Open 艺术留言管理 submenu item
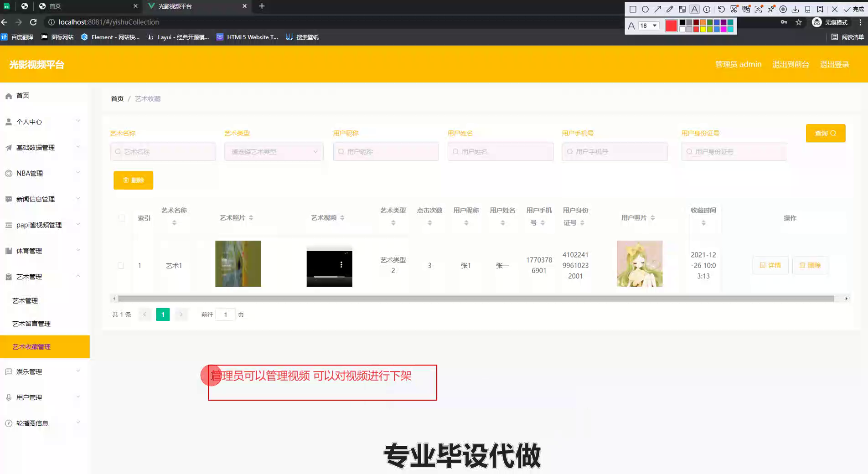The width and height of the screenshot is (868, 474). (45, 324)
